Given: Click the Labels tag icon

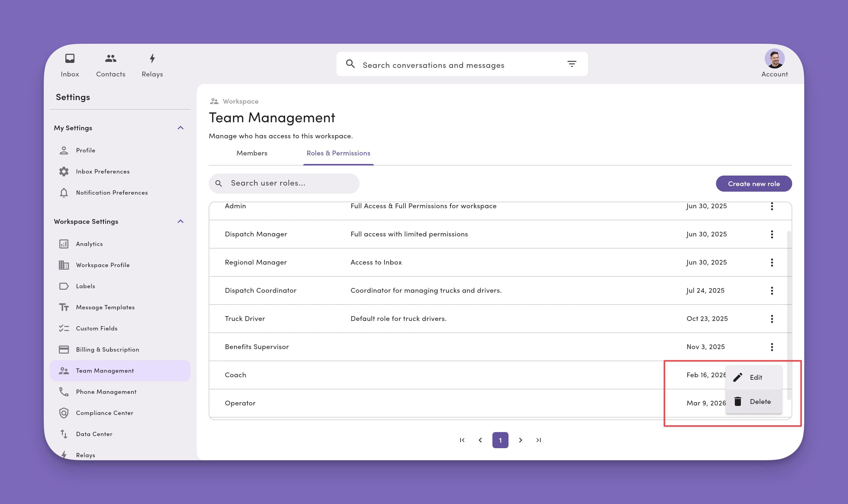Looking at the screenshot, I should point(64,286).
